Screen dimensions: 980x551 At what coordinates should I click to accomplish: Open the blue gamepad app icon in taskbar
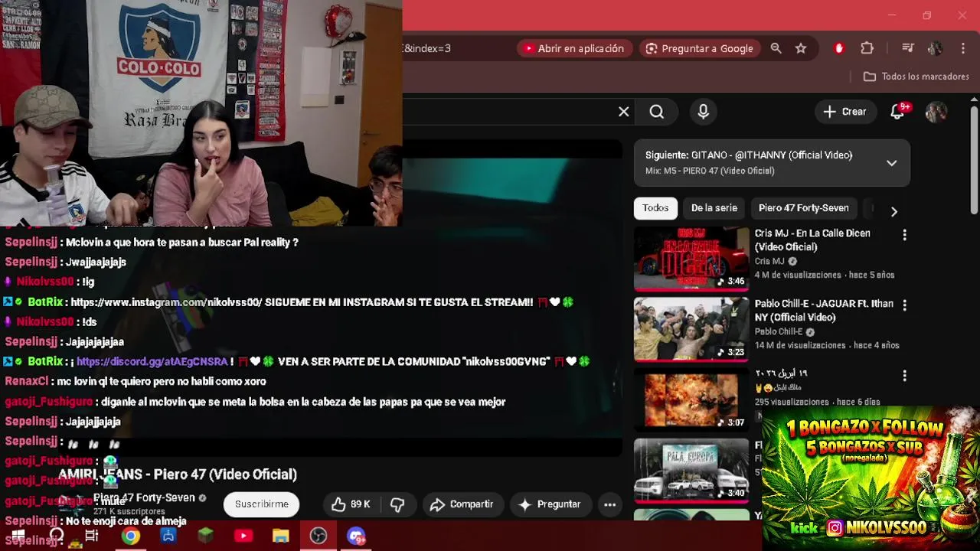click(168, 536)
